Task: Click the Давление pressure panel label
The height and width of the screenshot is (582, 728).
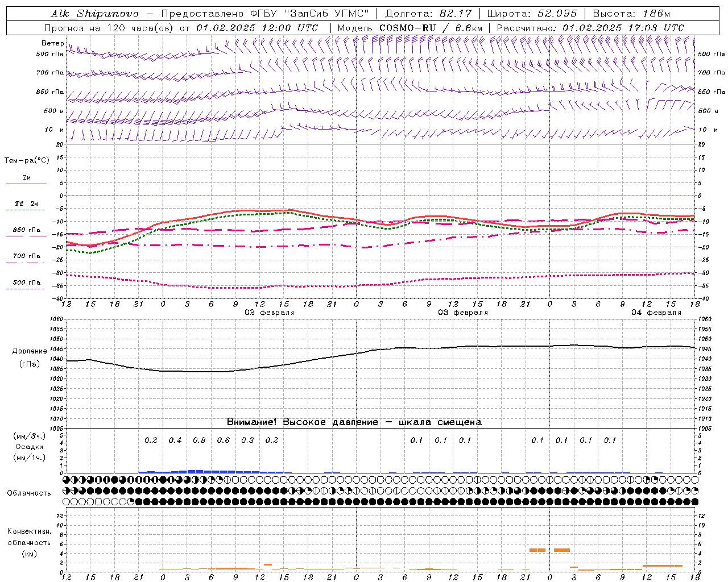Action: coord(30,351)
